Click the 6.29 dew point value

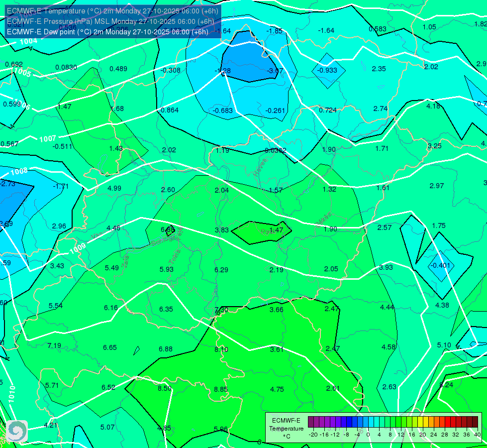click(x=221, y=269)
